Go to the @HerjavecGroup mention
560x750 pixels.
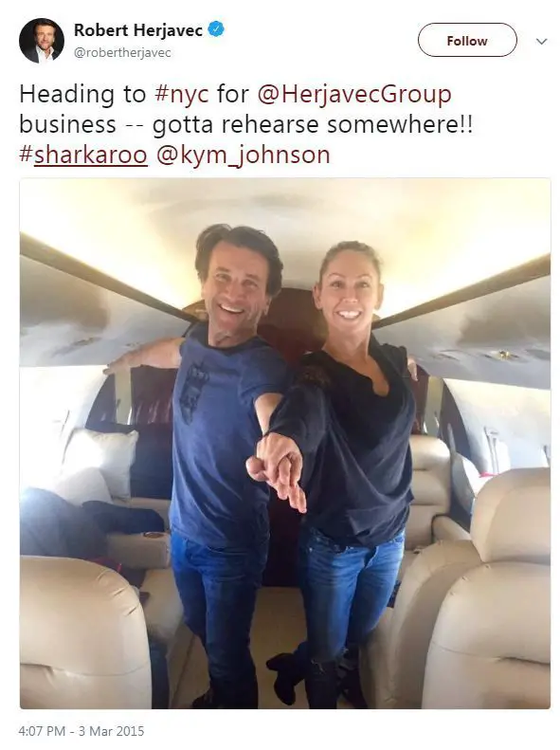coord(354,94)
